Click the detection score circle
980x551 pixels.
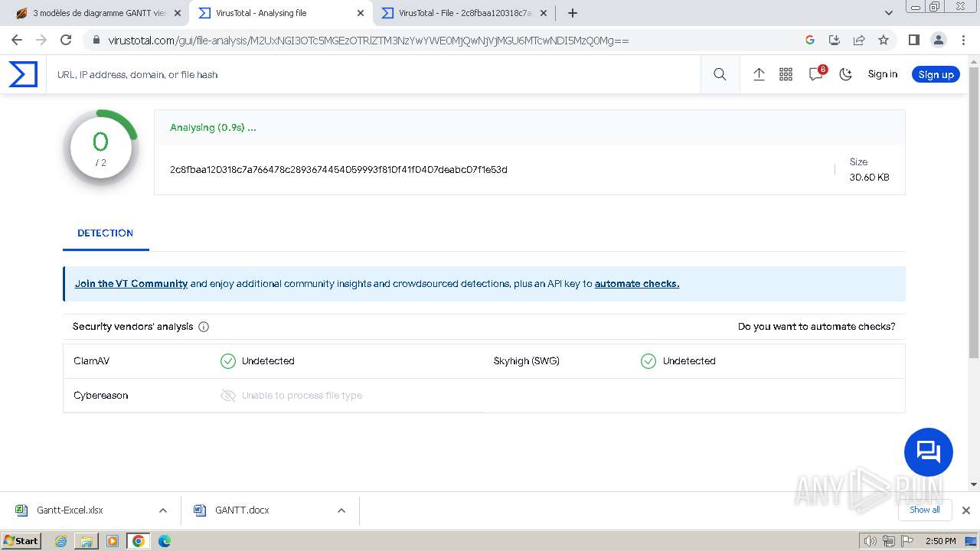pos(101,148)
